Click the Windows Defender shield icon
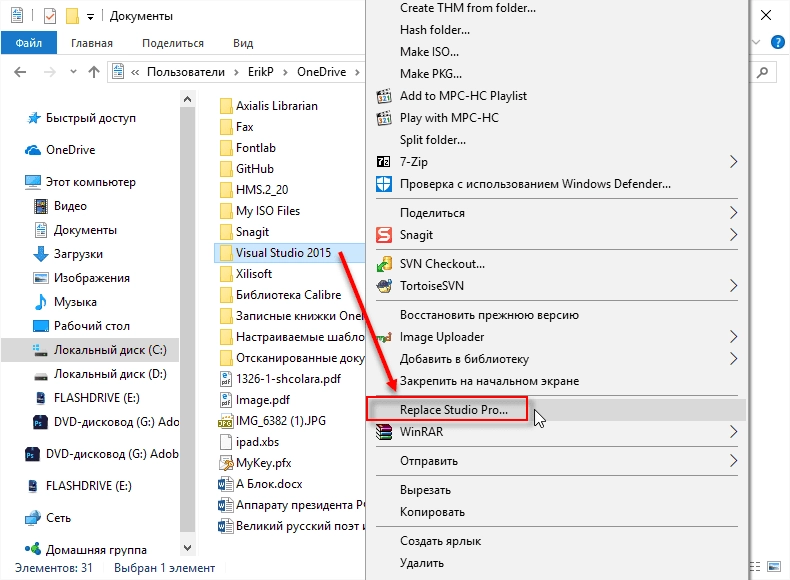790x580 pixels. 384,184
